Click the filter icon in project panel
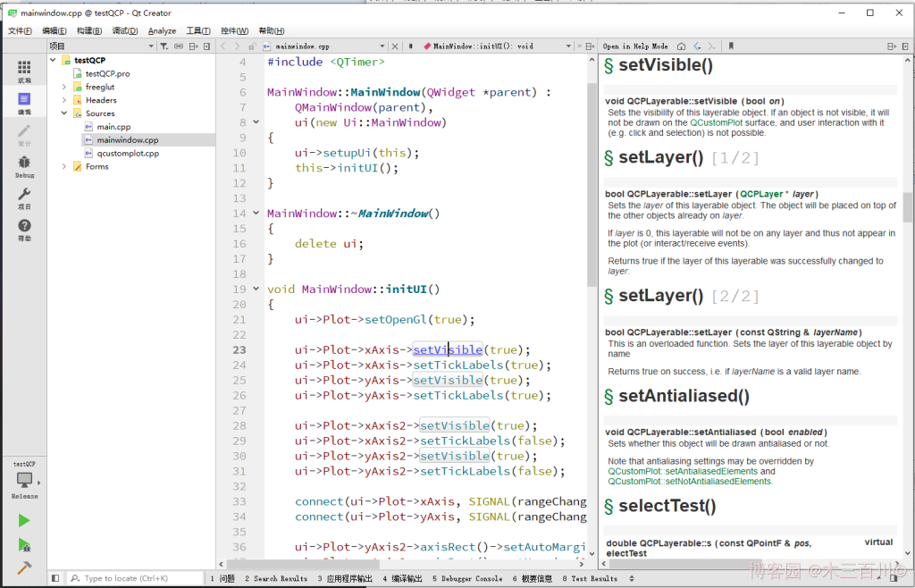Image resolution: width=915 pixels, height=588 pixels. (x=166, y=46)
